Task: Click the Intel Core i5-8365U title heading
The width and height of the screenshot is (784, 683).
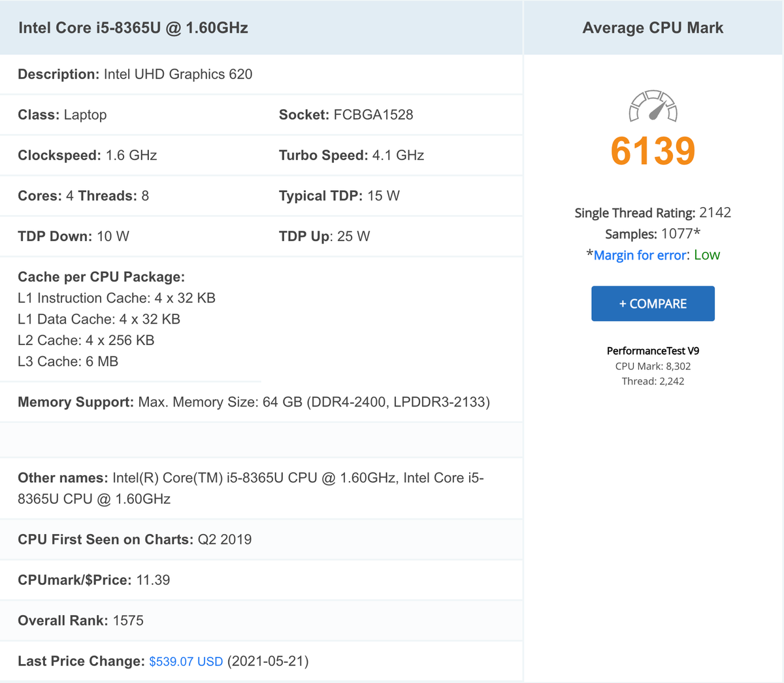Action: pos(133,28)
